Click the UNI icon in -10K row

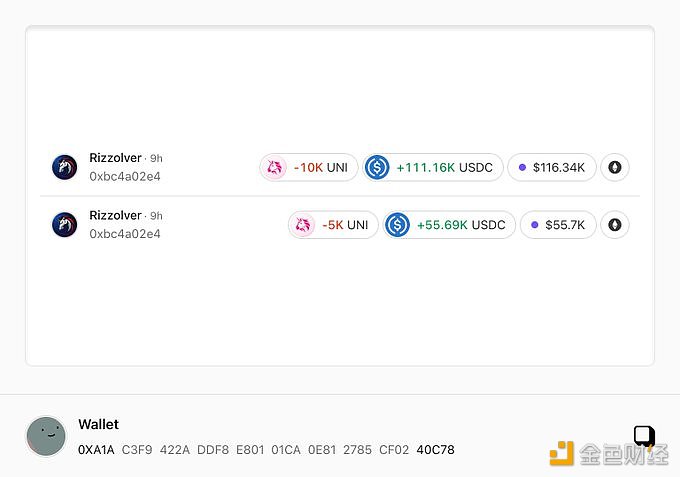273,167
